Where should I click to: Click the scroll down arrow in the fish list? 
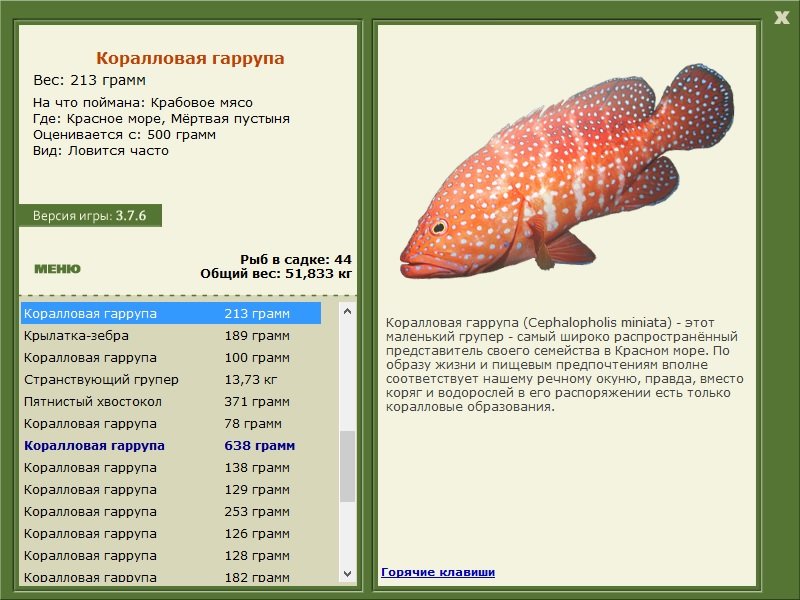347,573
